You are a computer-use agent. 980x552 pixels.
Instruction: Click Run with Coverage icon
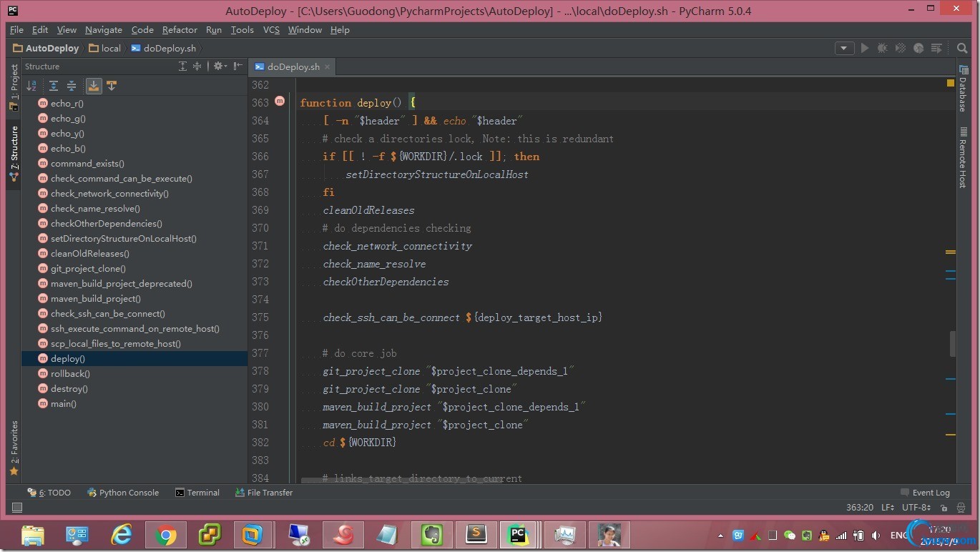901,48
